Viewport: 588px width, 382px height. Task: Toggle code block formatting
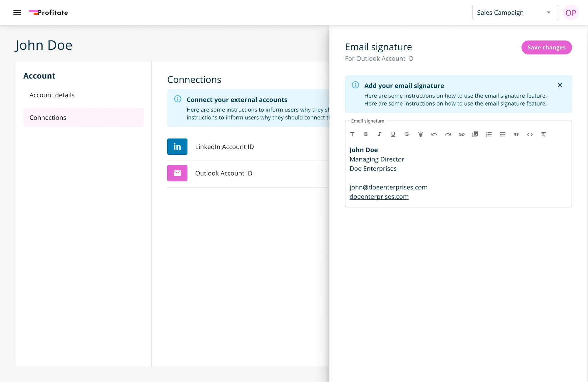(530, 134)
